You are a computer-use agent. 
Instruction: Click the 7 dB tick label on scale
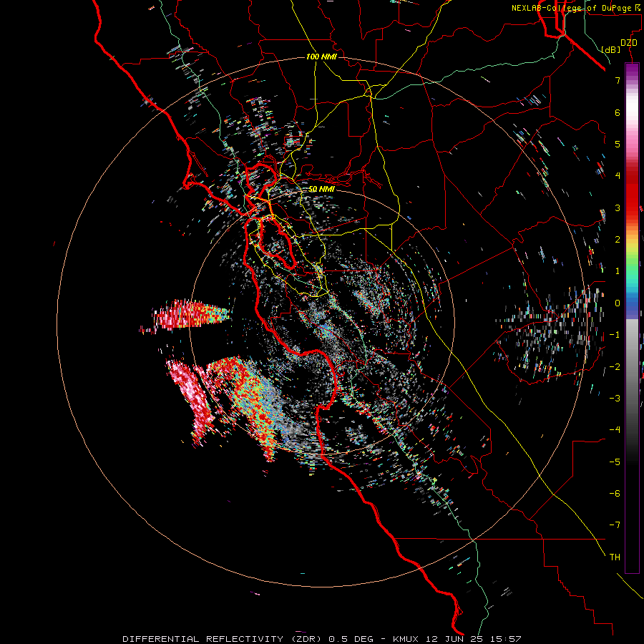click(x=618, y=80)
